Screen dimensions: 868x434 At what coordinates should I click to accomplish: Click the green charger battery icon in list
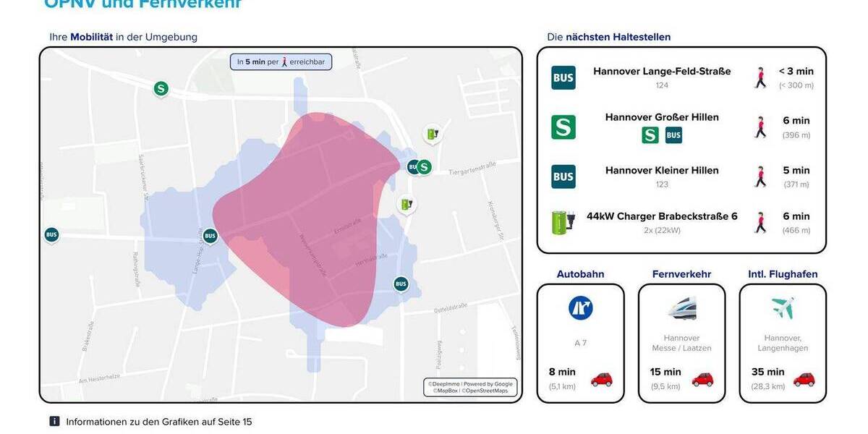click(563, 222)
